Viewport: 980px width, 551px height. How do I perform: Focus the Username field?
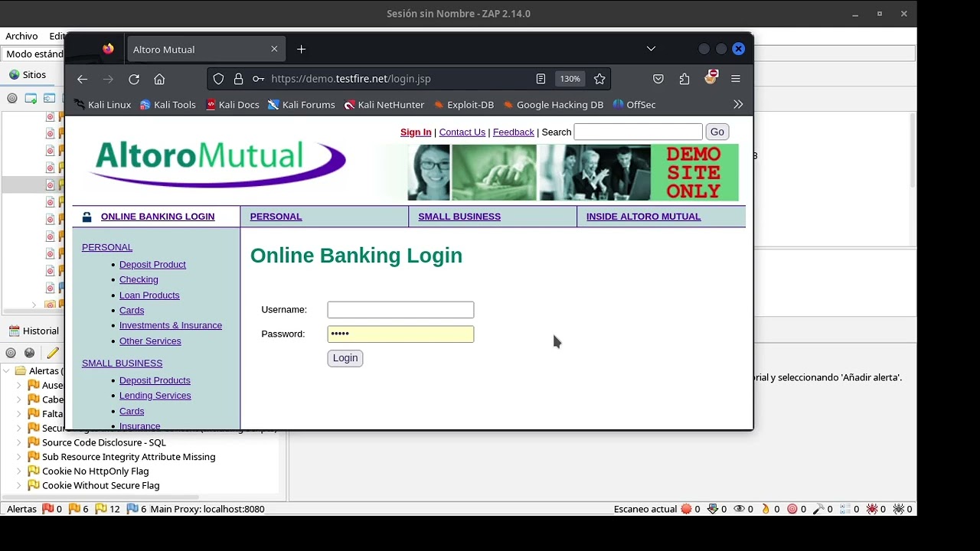400,310
